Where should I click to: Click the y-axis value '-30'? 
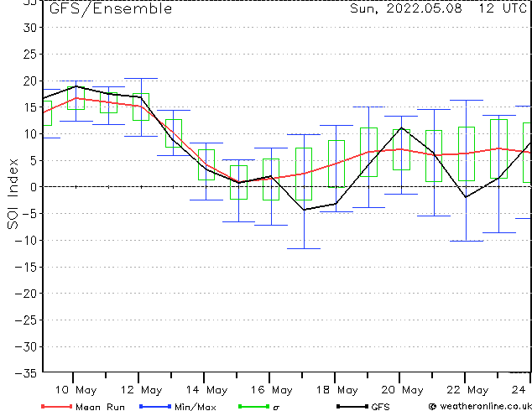click(26, 347)
